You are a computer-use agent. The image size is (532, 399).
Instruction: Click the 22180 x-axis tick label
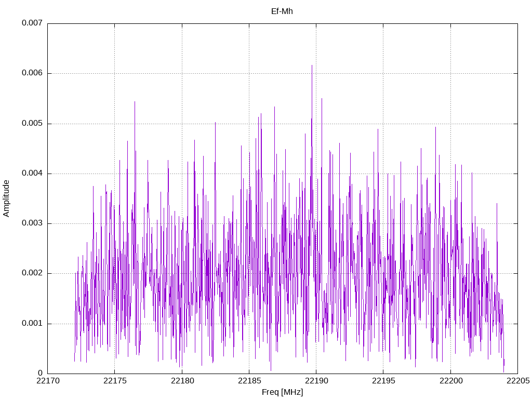click(x=182, y=381)
